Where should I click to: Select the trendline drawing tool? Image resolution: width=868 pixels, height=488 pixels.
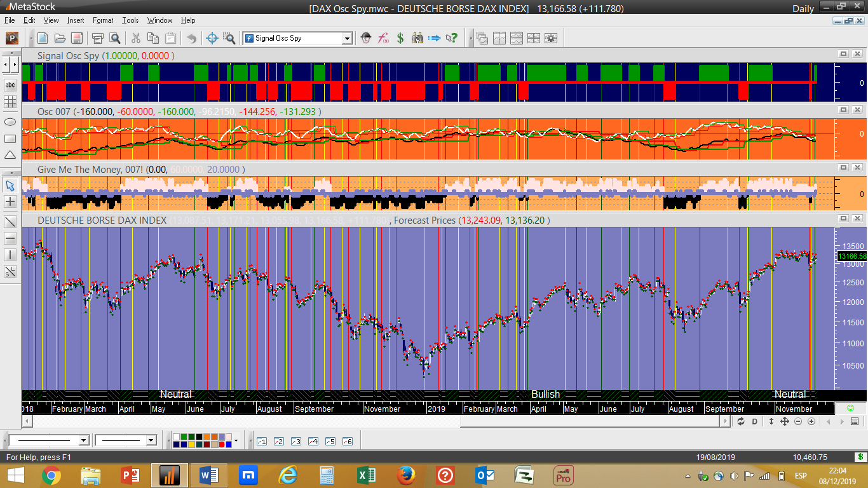coord(10,222)
